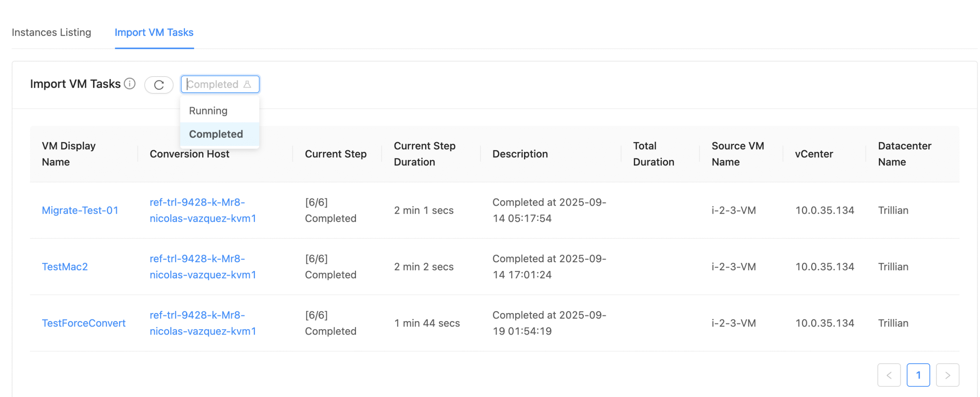
Task: Click the dropdown arrow in the filter box
Action: coord(247,84)
